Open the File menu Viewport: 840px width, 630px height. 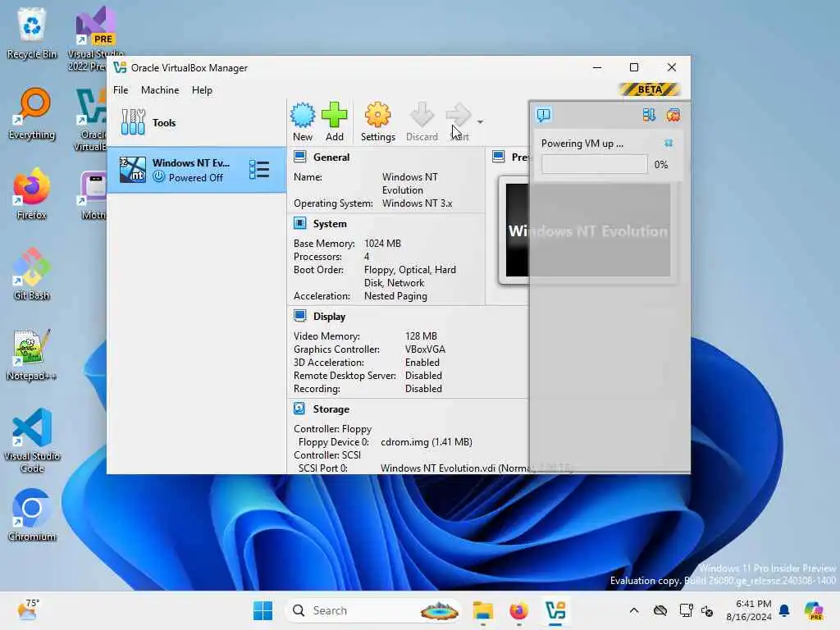pyautogui.click(x=121, y=90)
